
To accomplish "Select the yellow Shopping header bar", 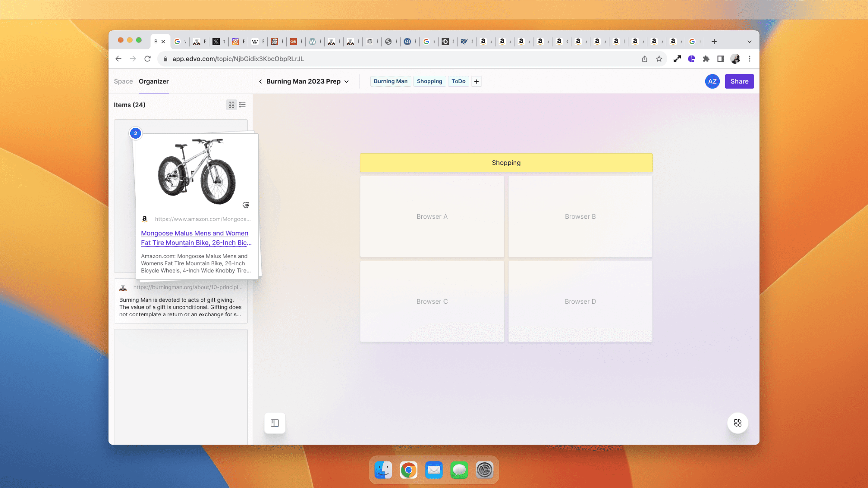I will tap(506, 163).
